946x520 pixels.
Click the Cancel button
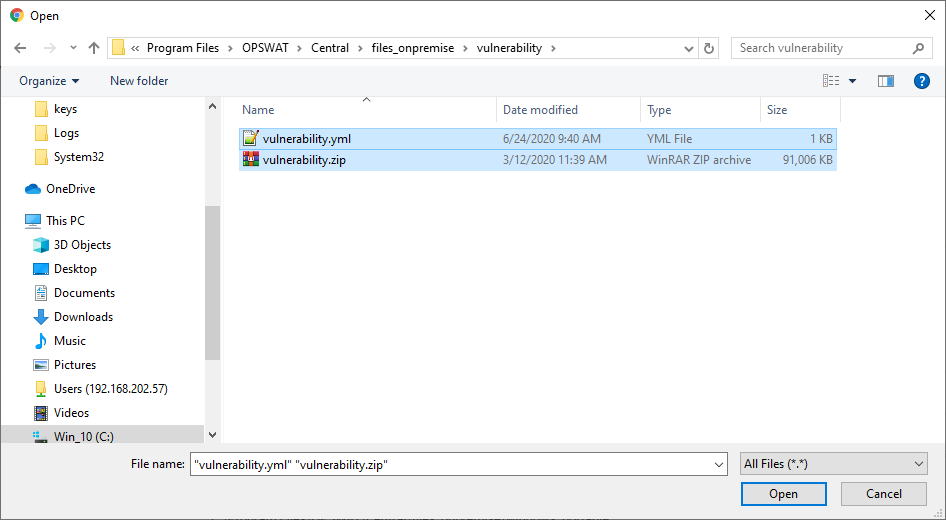click(x=884, y=494)
